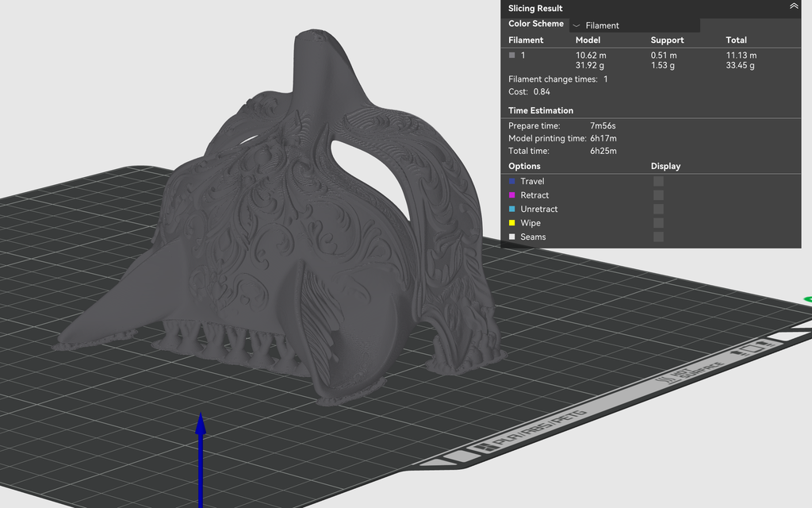Click the gray filament 1 color swatch
Viewport: 812px width, 508px height.
click(x=512, y=55)
